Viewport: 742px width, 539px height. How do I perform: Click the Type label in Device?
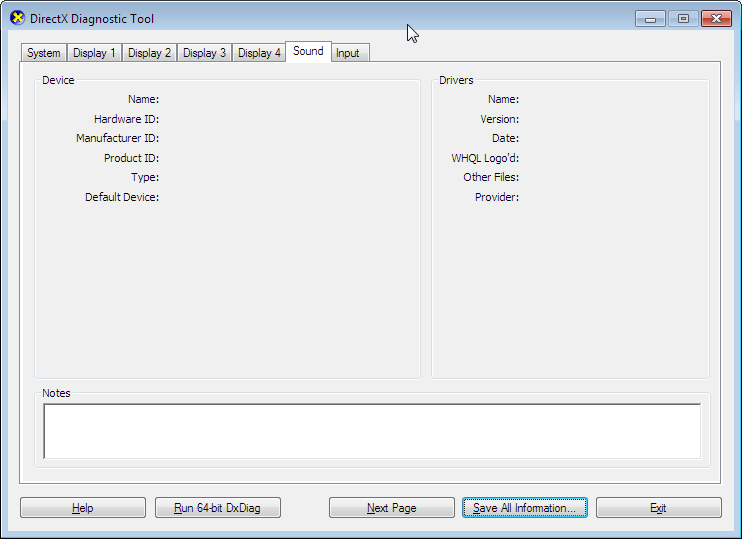click(x=145, y=177)
